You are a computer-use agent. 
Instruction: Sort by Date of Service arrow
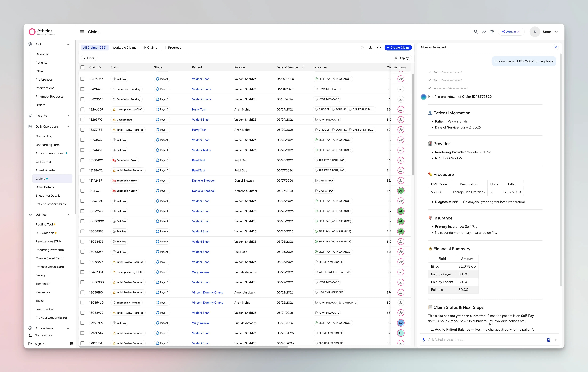303,67
